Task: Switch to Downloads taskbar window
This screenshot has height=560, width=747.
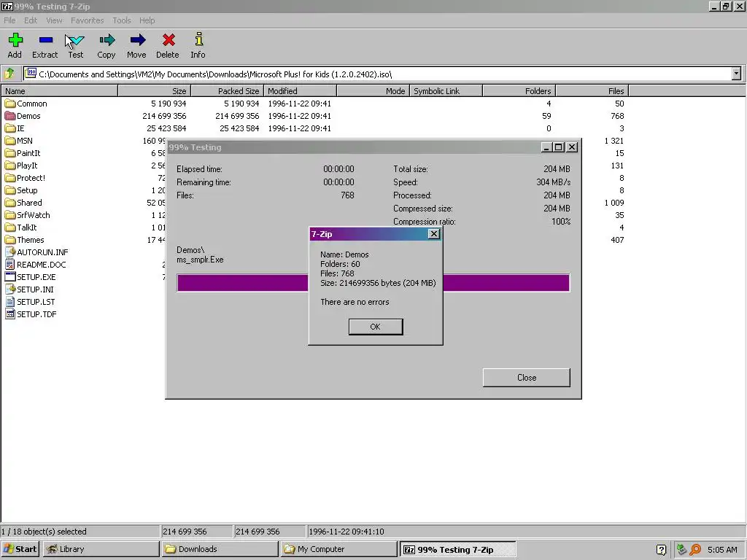Action: [x=220, y=549]
